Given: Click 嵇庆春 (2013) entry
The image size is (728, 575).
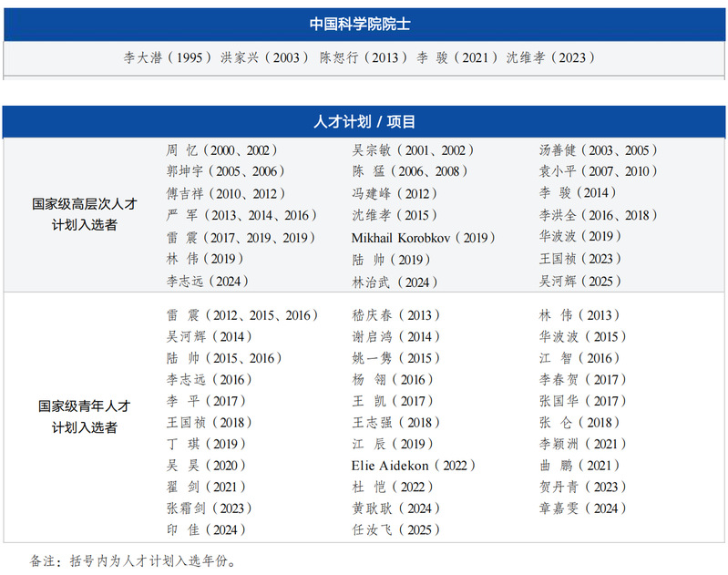Looking at the screenshot, I should 395,315.
